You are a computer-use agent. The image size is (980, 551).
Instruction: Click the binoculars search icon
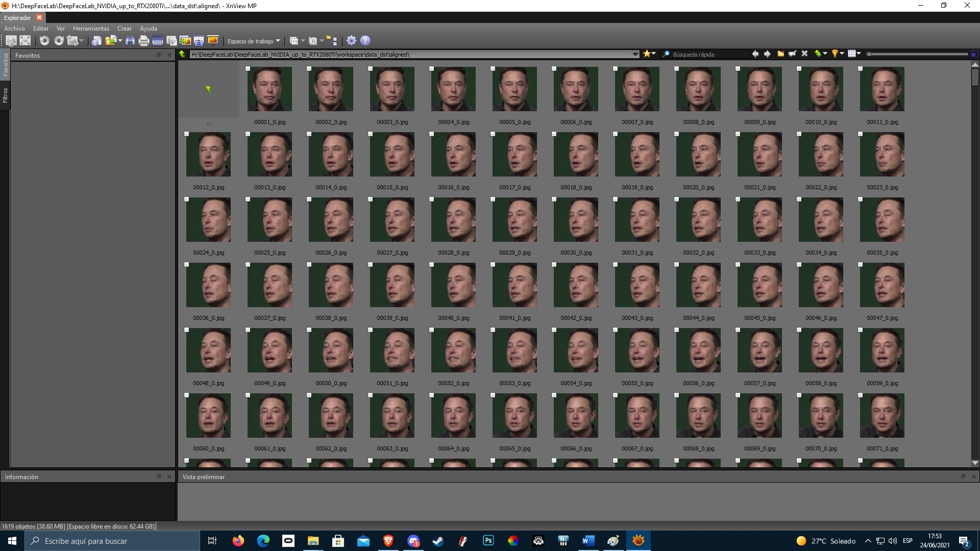130,41
